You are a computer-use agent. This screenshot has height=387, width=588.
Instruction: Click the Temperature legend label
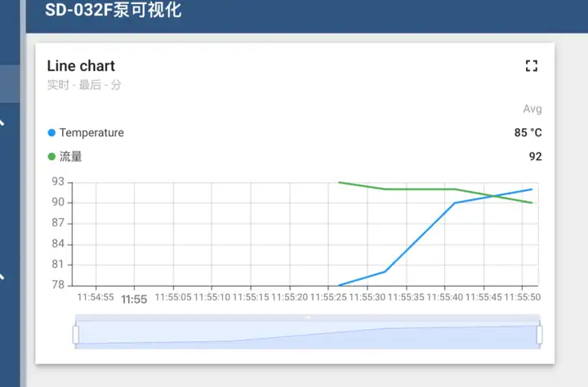91,132
